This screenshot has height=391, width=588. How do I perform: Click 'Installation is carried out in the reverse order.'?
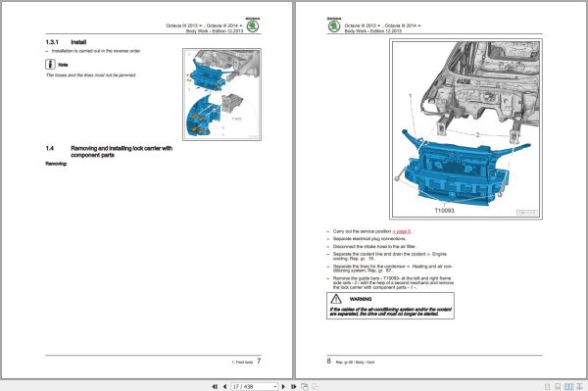(96, 51)
